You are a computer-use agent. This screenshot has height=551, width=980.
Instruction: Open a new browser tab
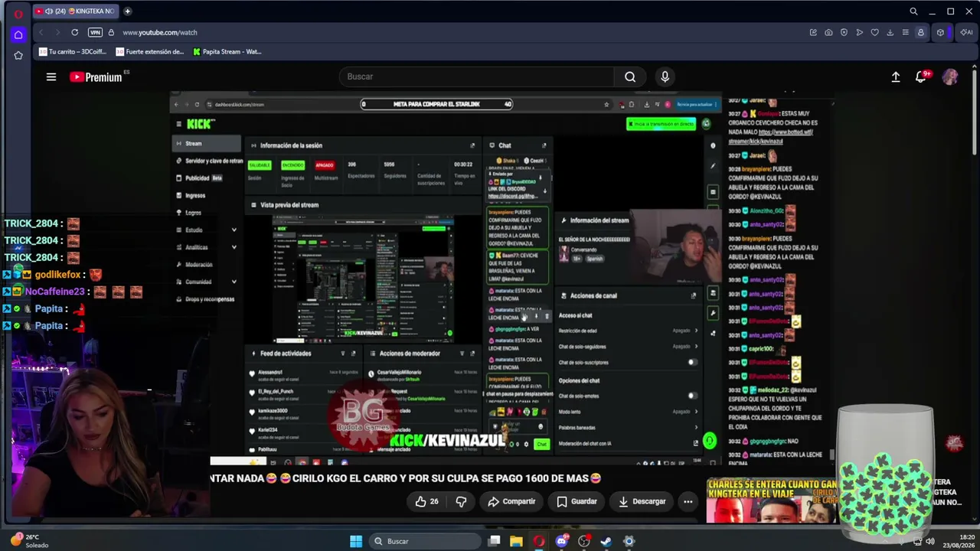[127, 11]
